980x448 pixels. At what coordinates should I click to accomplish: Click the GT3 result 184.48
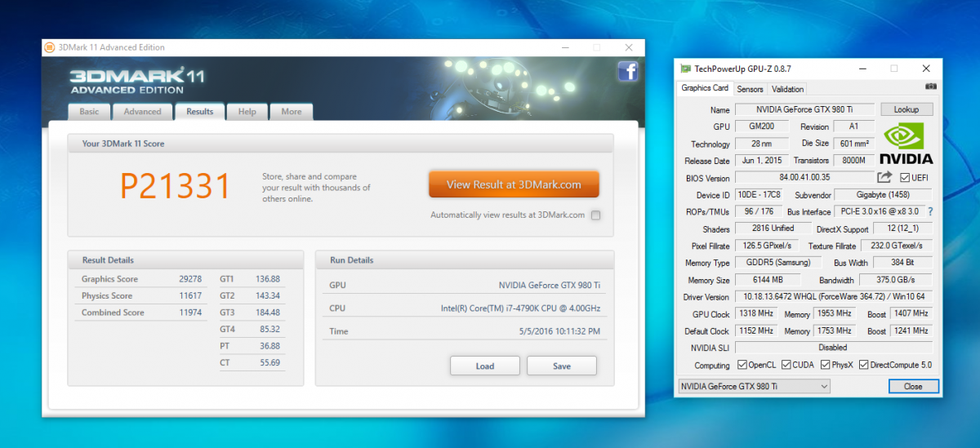268,312
